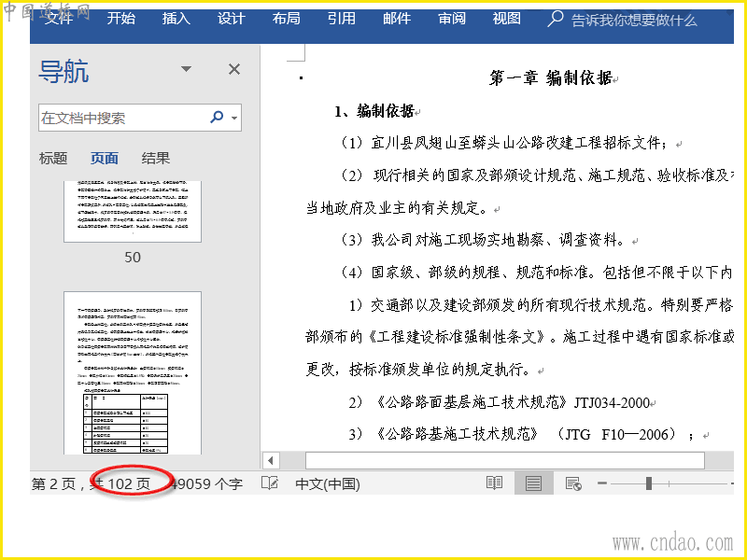The height and width of the screenshot is (560, 747).
Task: Switch to Web Layout view icon
Action: pos(573,483)
